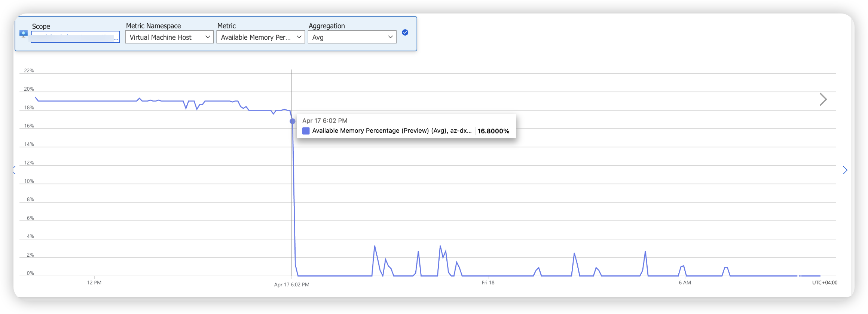Click the 16.8000% value in tooltip
868x314 pixels.
493,131
